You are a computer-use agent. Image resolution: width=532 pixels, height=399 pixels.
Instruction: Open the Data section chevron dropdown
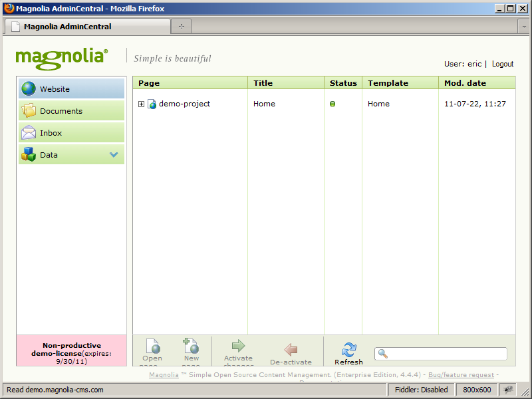coord(114,154)
